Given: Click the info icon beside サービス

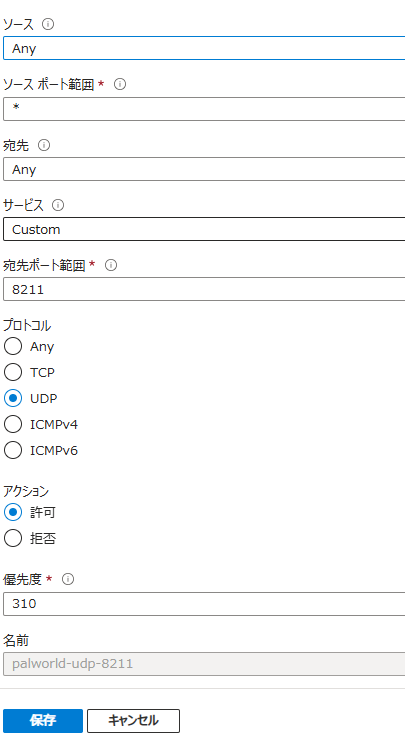Looking at the screenshot, I should 58,205.
